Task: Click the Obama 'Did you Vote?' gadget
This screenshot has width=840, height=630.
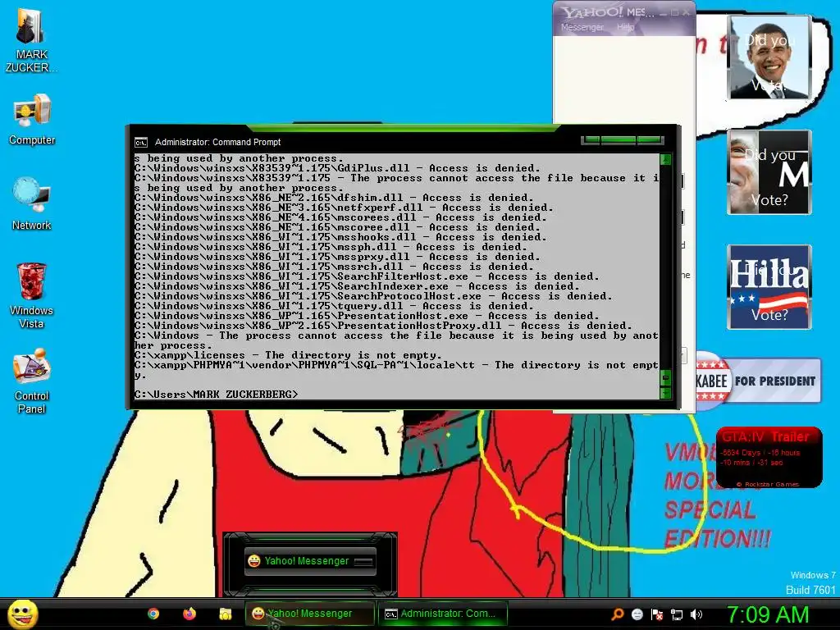Action: pos(769,57)
